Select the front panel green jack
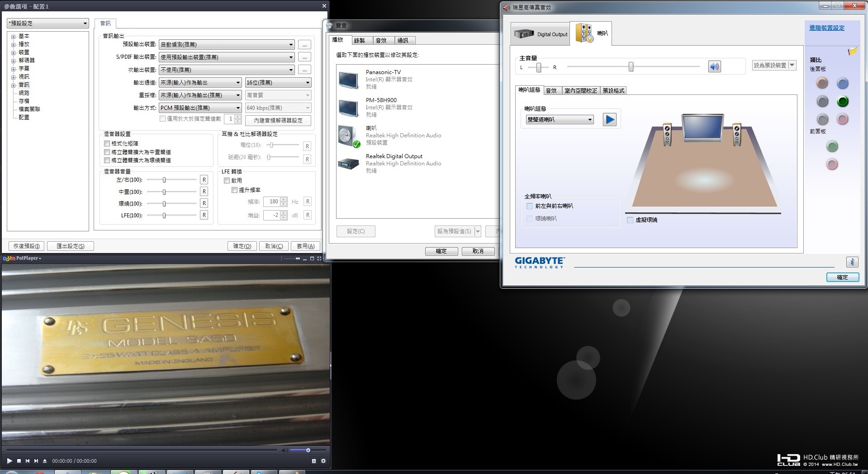 [x=832, y=146]
